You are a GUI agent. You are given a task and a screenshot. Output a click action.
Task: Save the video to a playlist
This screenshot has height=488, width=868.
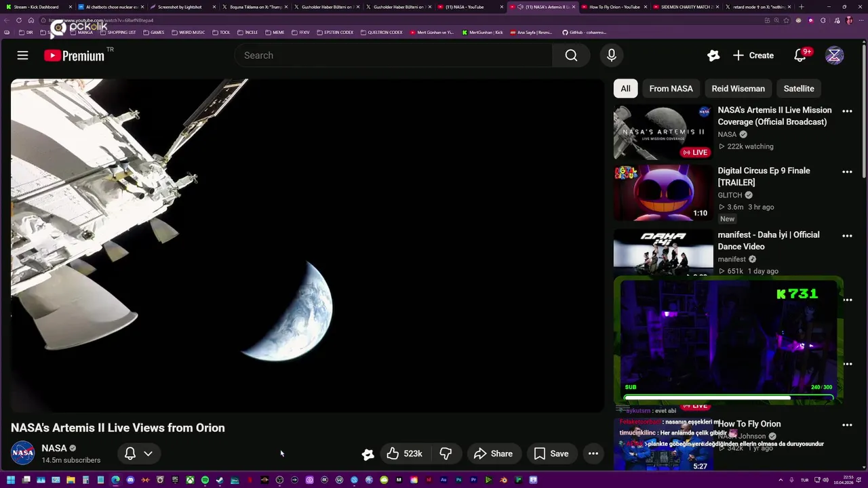click(551, 453)
